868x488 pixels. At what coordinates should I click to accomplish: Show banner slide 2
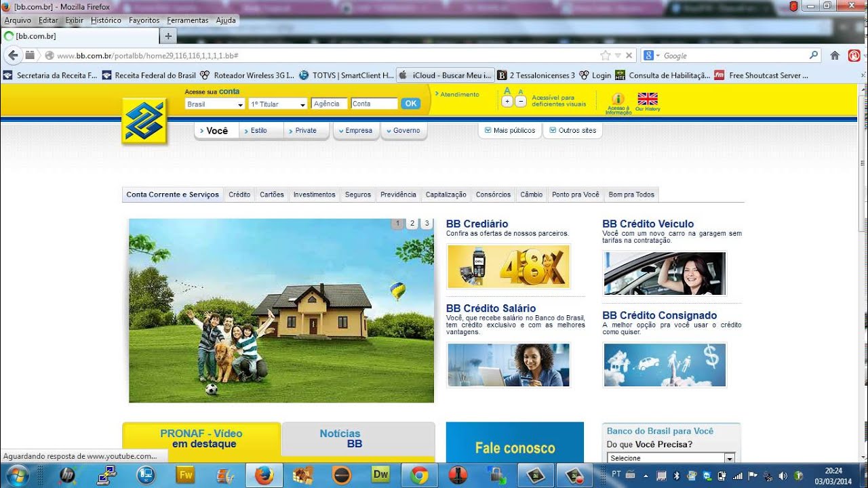(x=412, y=224)
